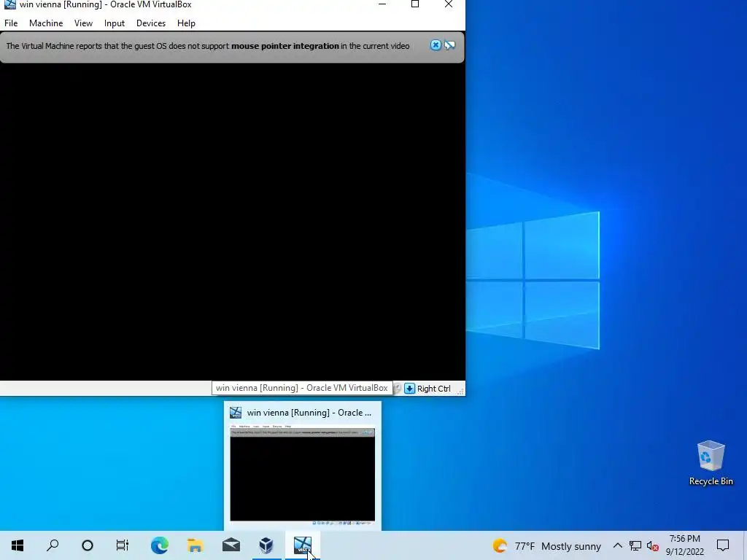Launch Microsoft Edge from the taskbar

click(x=160, y=545)
